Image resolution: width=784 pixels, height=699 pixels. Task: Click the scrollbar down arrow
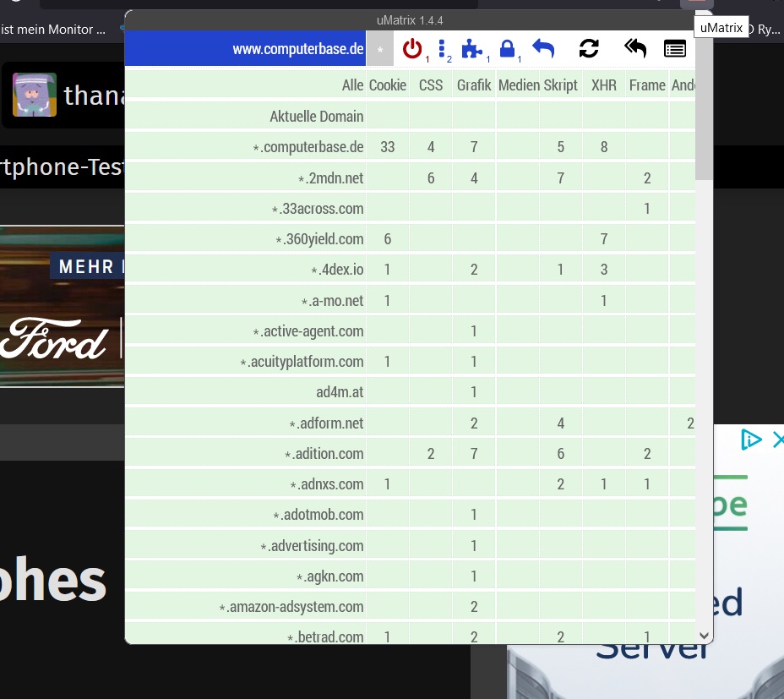click(704, 636)
